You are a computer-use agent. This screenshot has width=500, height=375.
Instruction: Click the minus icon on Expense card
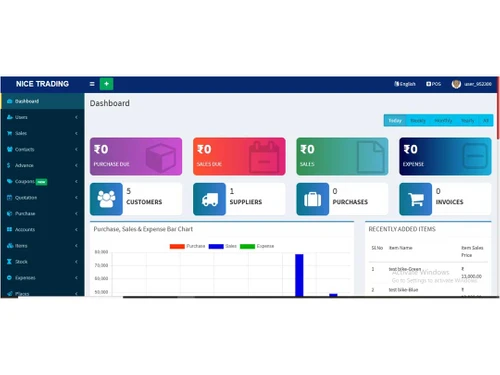pyautogui.click(x=475, y=156)
